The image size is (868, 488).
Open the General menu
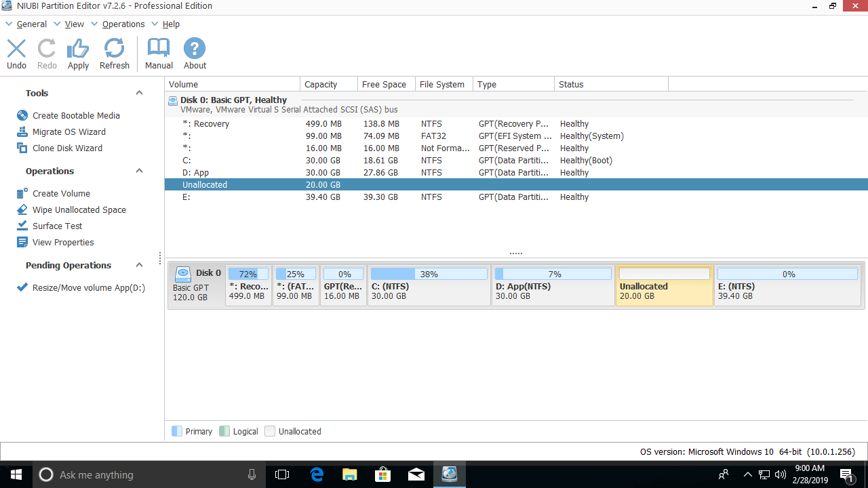point(31,24)
